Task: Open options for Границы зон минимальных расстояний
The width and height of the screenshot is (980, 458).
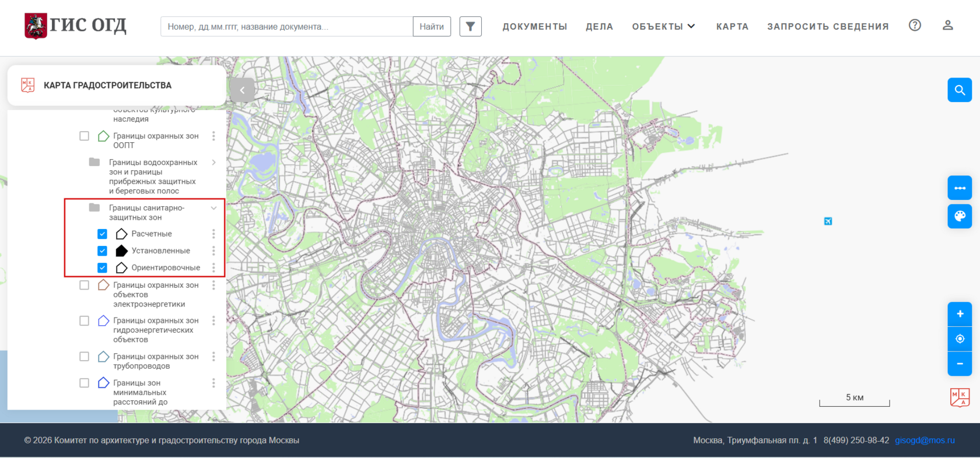Action: (x=213, y=383)
